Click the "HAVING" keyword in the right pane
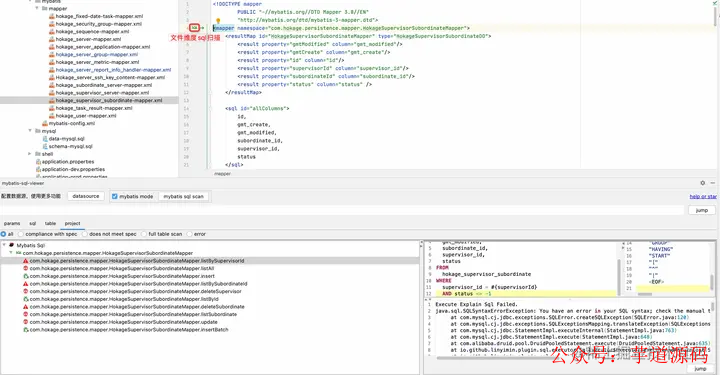The height and width of the screenshot is (375, 720). (x=660, y=249)
